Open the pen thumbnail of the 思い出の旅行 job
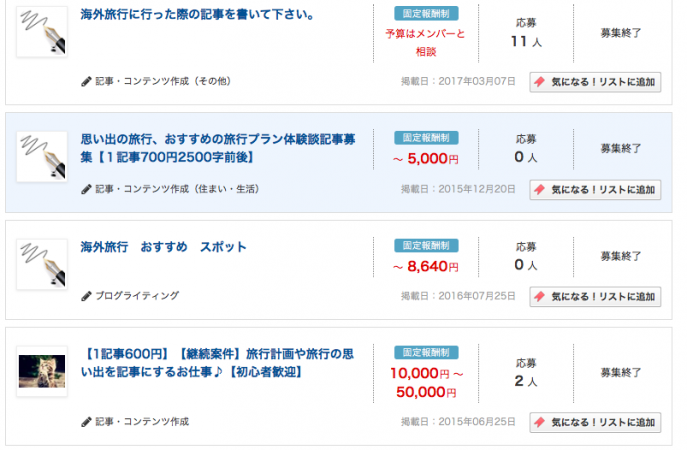 point(42,156)
